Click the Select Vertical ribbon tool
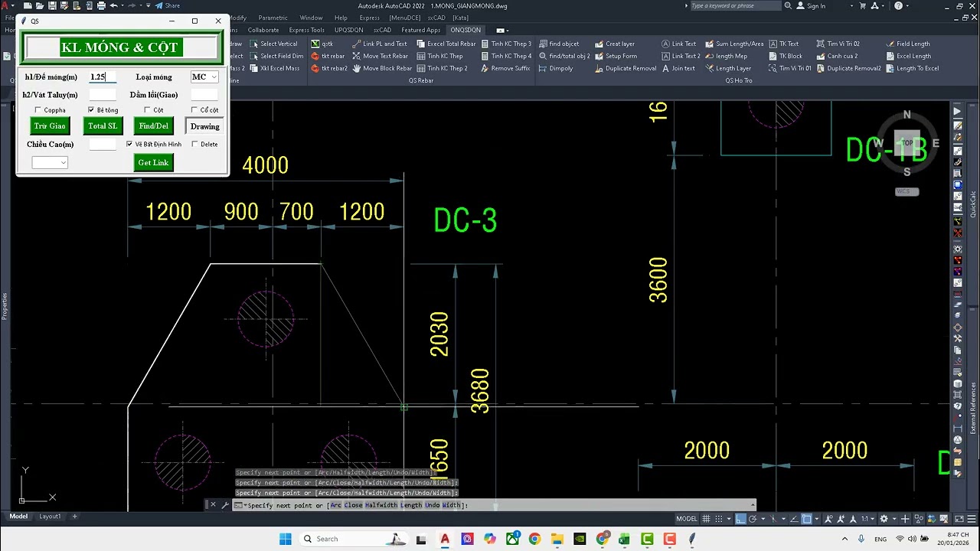 pyautogui.click(x=274, y=44)
